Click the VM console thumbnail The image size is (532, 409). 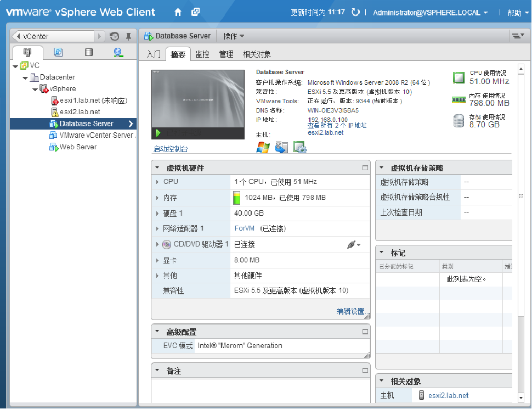[x=198, y=105]
